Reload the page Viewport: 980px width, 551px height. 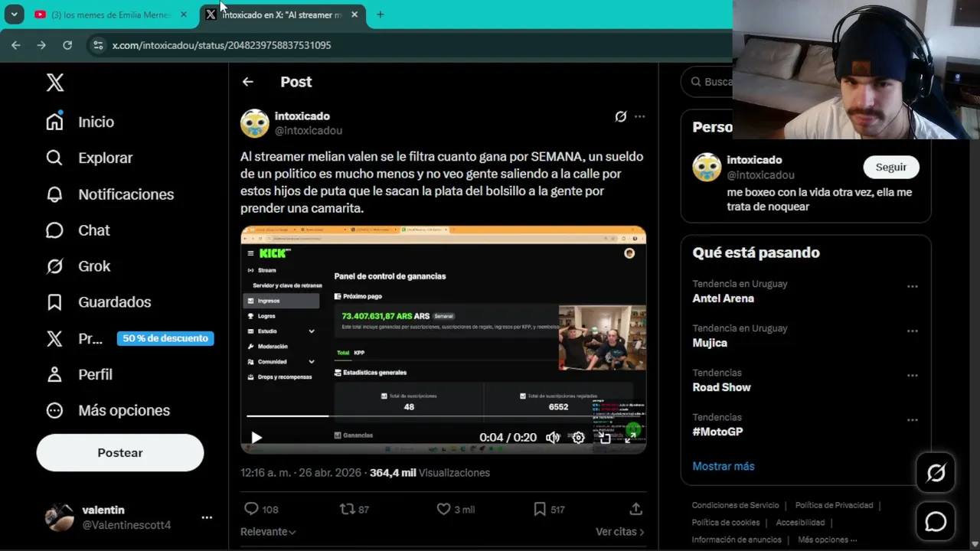click(x=67, y=45)
